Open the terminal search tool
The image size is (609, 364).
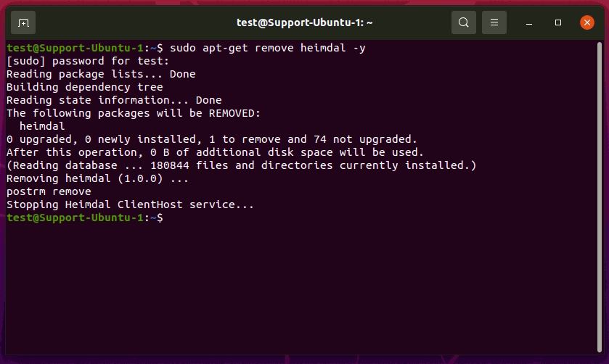(x=463, y=22)
